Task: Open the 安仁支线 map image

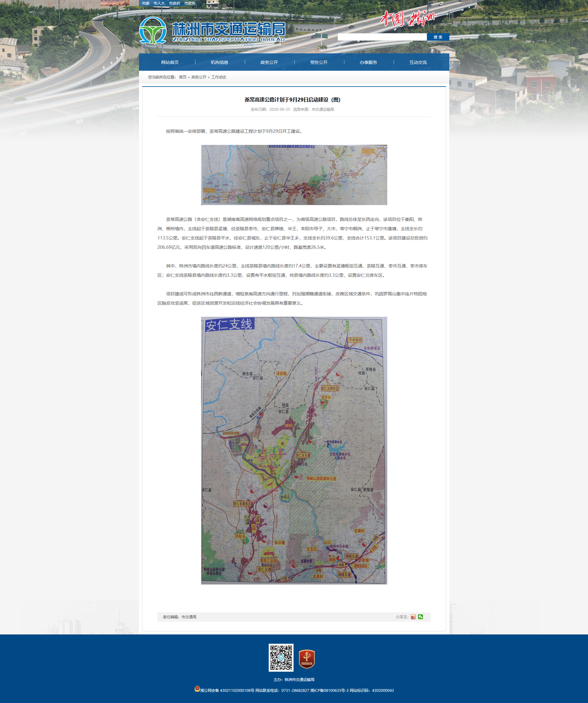Action: coord(294,450)
